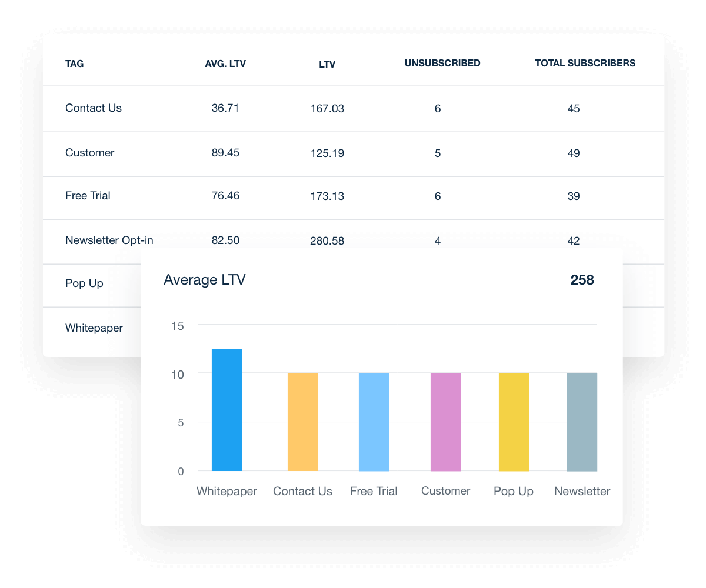Select the UNSUBSCRIBED column header
Image resolution: width=706 pixels, height=588 pixels.
(x=442, y=63)
